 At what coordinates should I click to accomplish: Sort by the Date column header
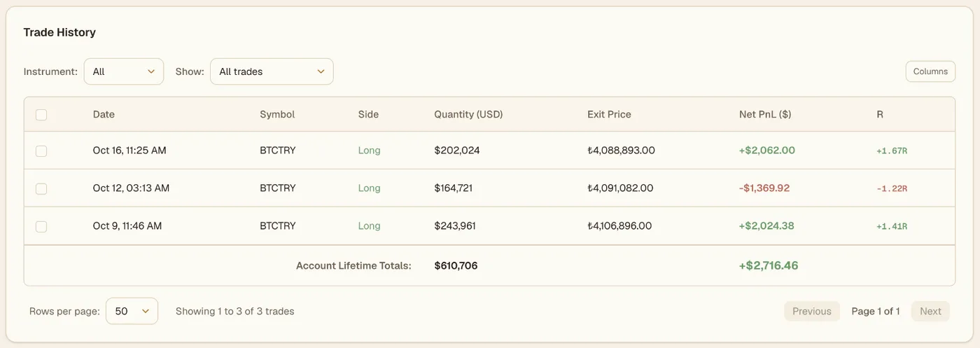[x=104, y=114]
